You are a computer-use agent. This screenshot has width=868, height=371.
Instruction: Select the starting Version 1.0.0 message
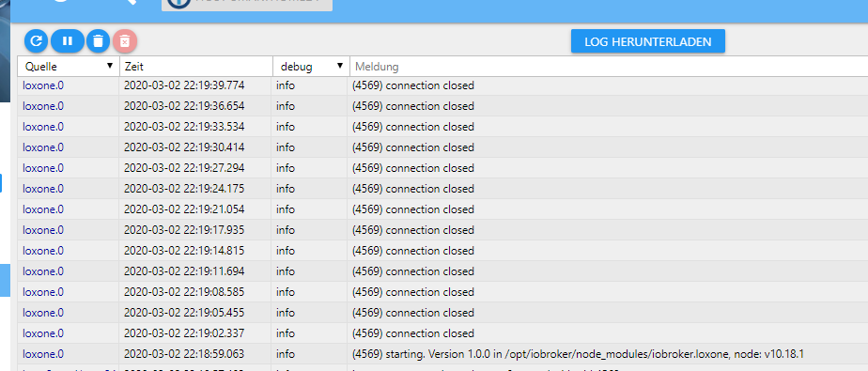578,354
